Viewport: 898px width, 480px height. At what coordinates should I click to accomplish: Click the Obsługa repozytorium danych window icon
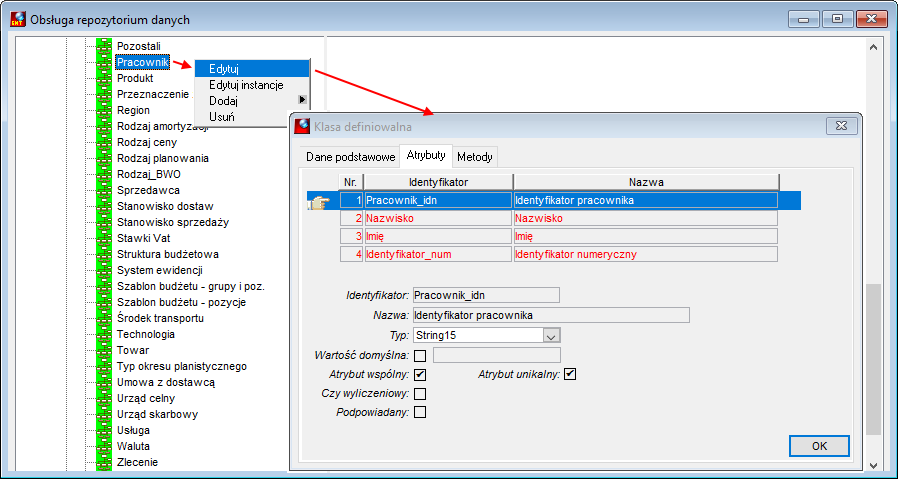[18, 19]
